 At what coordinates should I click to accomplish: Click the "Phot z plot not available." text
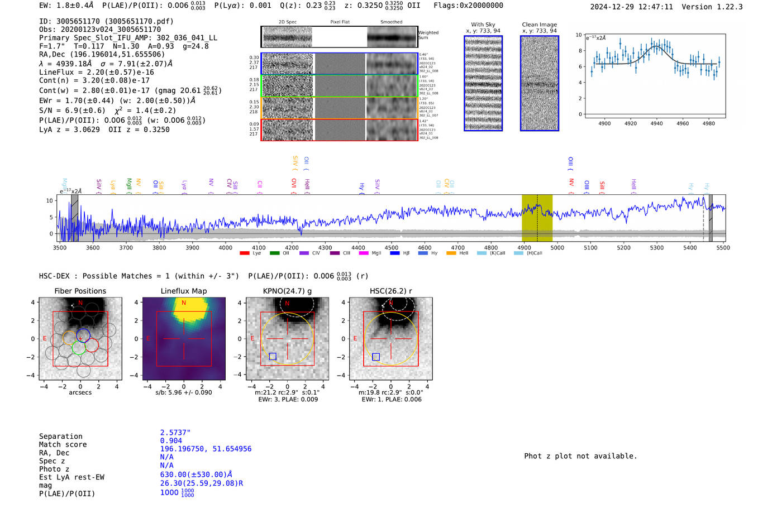click(580, 456)
